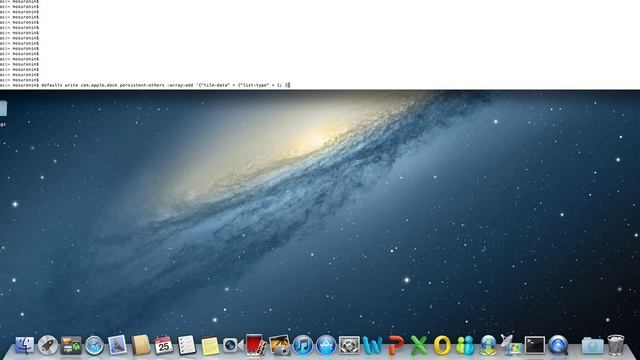Open globe with green arrow icon

click(x=488, y=345)
